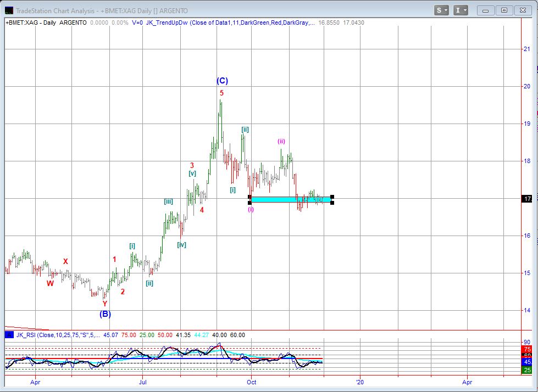Select the red '1' wave label
Screen dimensions: 538x392
[115, 259]
